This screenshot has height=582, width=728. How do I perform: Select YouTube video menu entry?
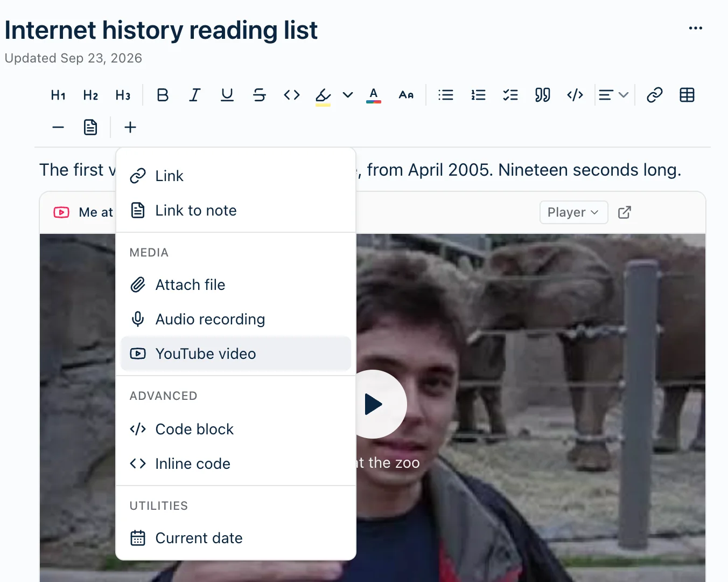point(236,354)
